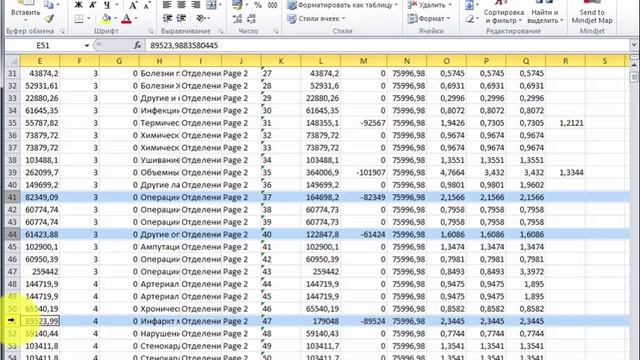Viewport: 640px width, 360px height.
Task: Open the fill color dropdown arrow
Action: [116, 19]
